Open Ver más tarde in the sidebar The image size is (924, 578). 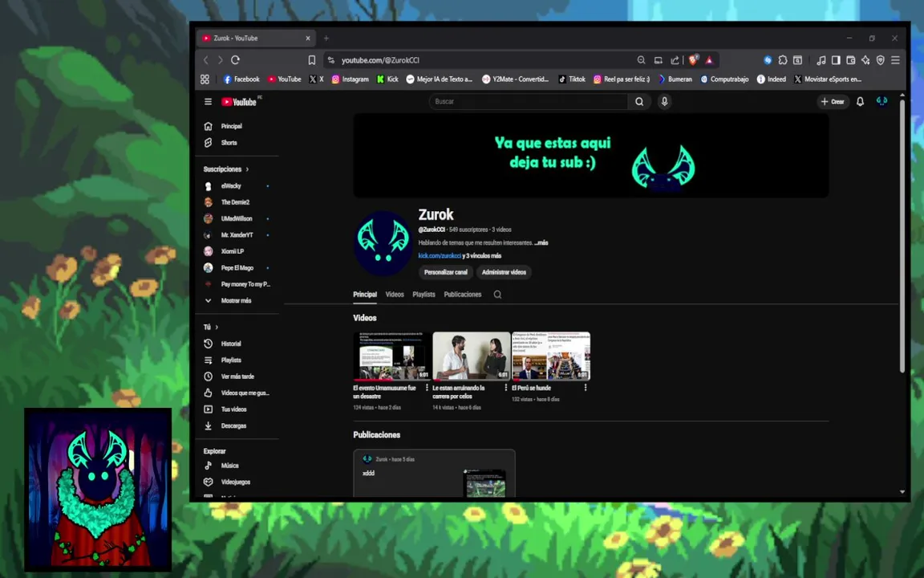[237, 377]
